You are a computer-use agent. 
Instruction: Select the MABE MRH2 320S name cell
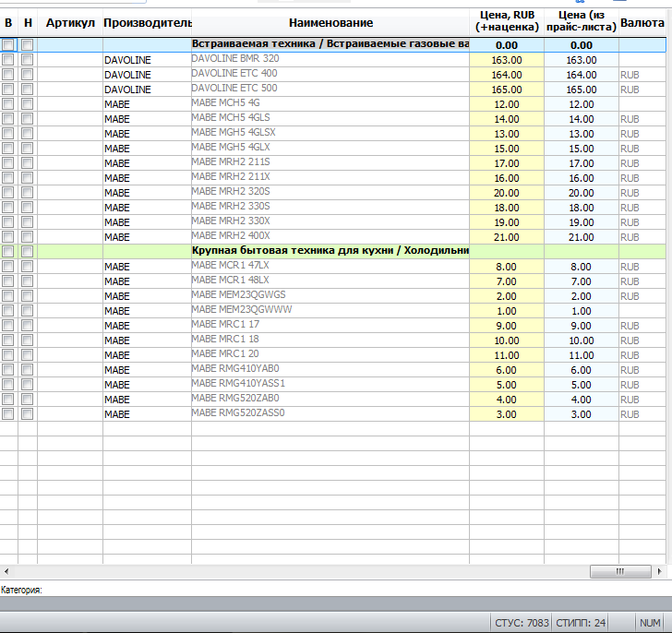pyautogui.click(x=330, y=193)
